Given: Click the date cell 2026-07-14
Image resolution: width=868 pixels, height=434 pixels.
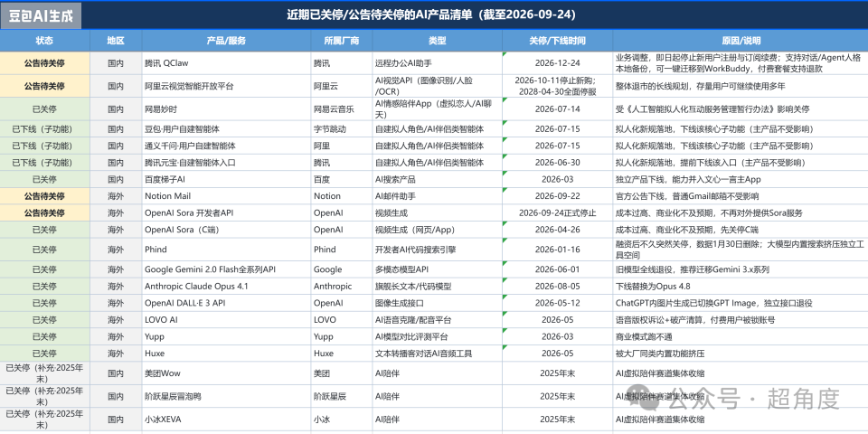Looking at the screenshot, I should click(558, 109).
